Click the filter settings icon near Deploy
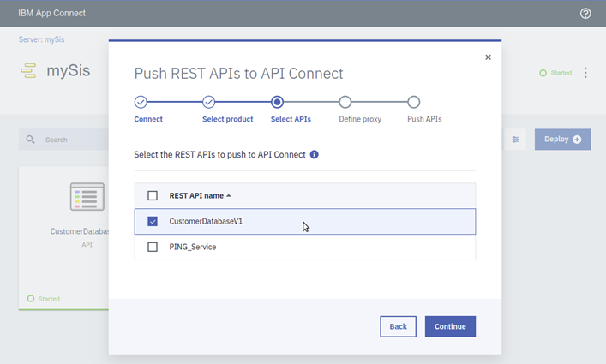The height and width of the screenshot is (364, 606). pos(515,140)
